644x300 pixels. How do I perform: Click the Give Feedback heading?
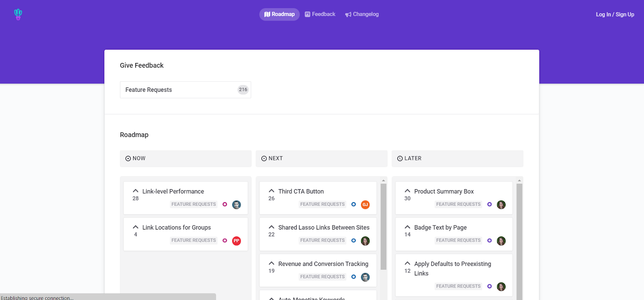(x=142, y=66)
